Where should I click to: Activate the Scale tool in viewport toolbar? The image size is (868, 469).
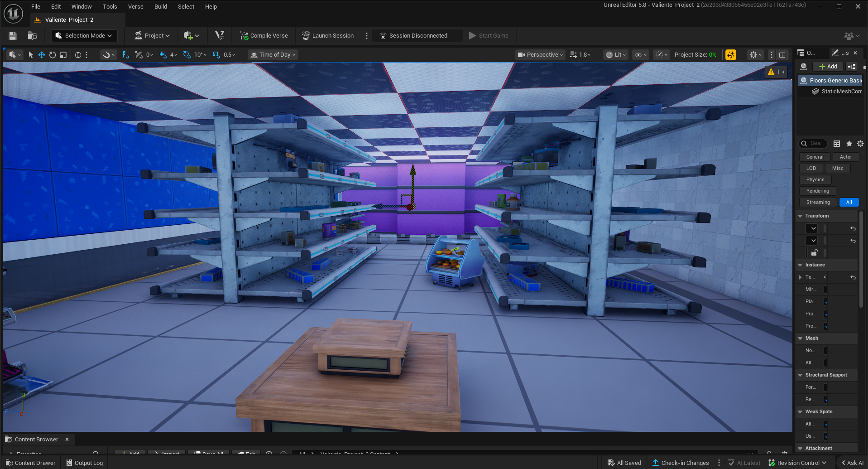pos(63,55)
